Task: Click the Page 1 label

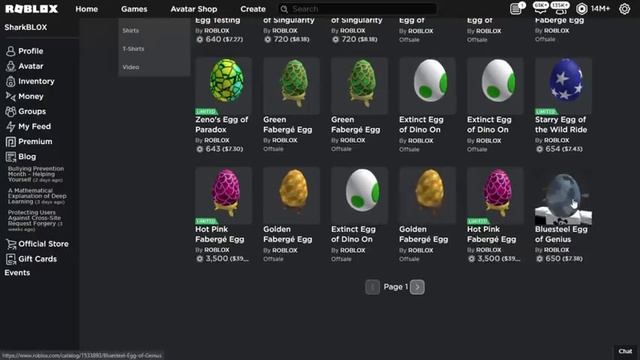Action: click(x=396, y=287)
